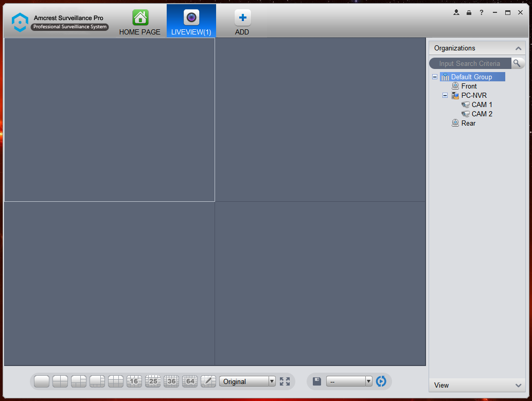Open the custom split layout editor
Viewport: 532px width, 401px height.
pyautogui.click(x=208, y=381)
